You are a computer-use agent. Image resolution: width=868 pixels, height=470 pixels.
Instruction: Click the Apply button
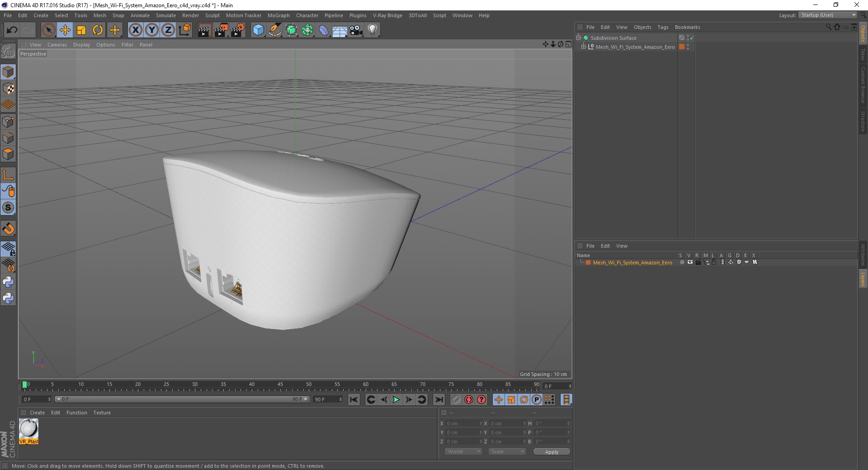(x=552, y=452)
